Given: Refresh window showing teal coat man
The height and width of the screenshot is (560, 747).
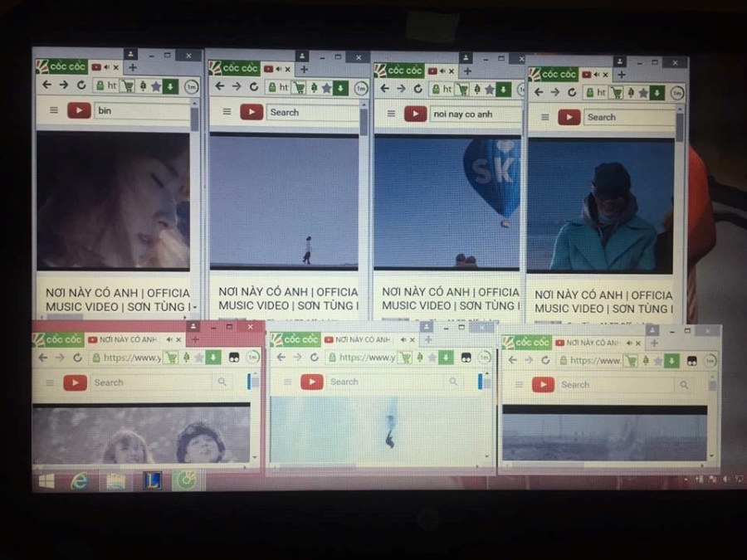Looking at the screenshot, I should tap(572, 92).
